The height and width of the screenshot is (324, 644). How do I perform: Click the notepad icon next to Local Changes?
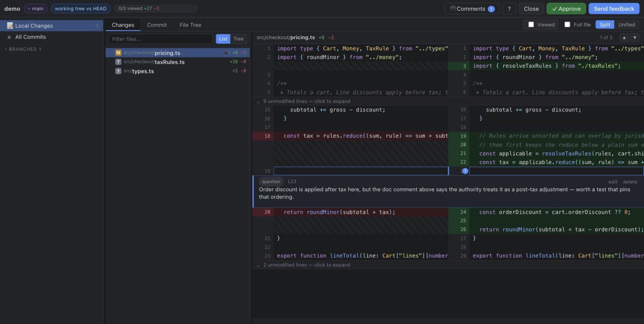coord(10,26)
